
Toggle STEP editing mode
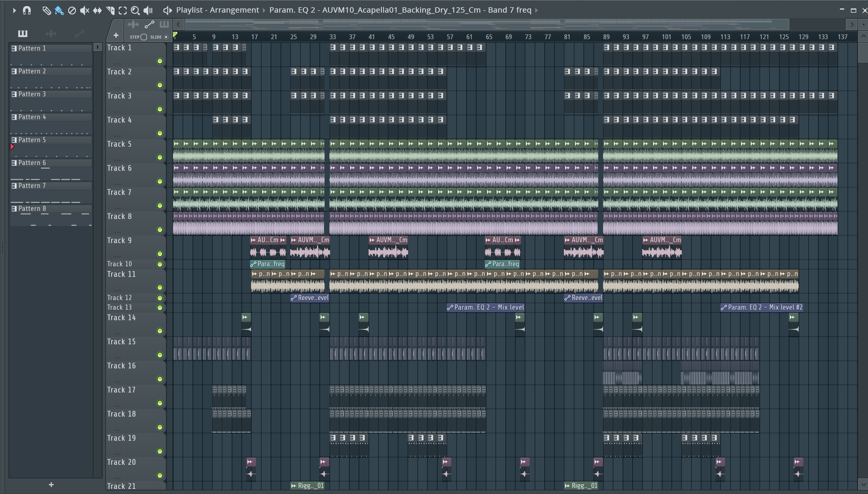[x=143, y=37]
